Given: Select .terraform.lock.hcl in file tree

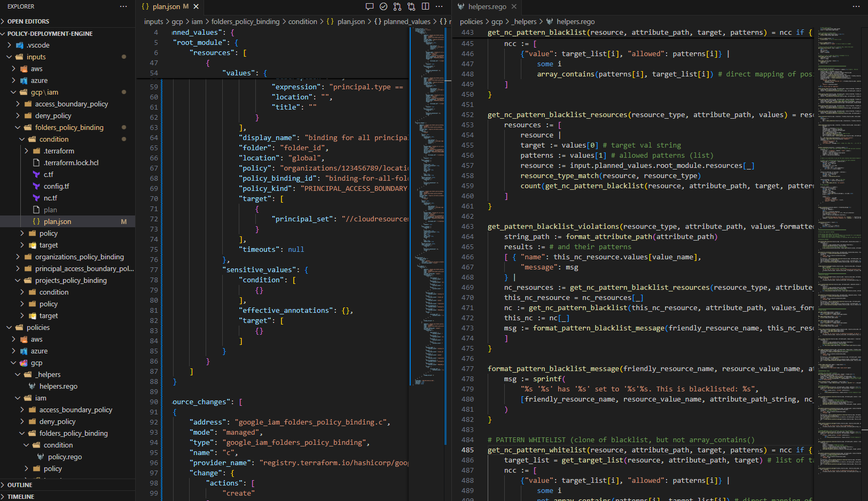Looking at the screenshot, I should (71, 163).
